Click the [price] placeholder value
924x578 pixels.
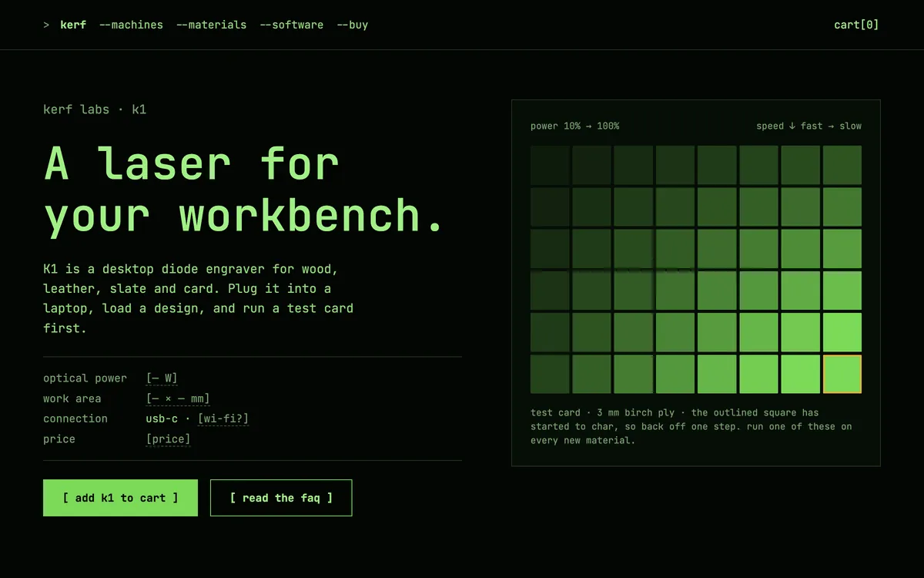pyautogui.click(x=168, y=439)
